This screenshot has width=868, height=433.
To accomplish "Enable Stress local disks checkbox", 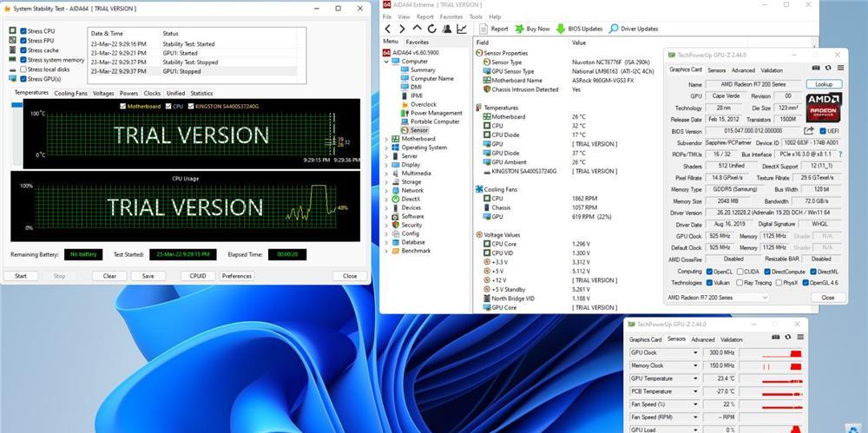I will pos(23,69).
